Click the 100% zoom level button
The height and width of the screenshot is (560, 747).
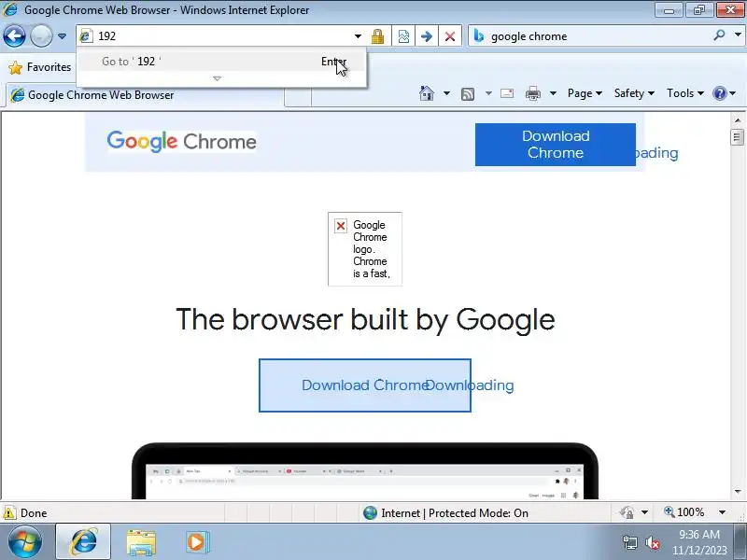pyautogui.click(x=684, y=512)
